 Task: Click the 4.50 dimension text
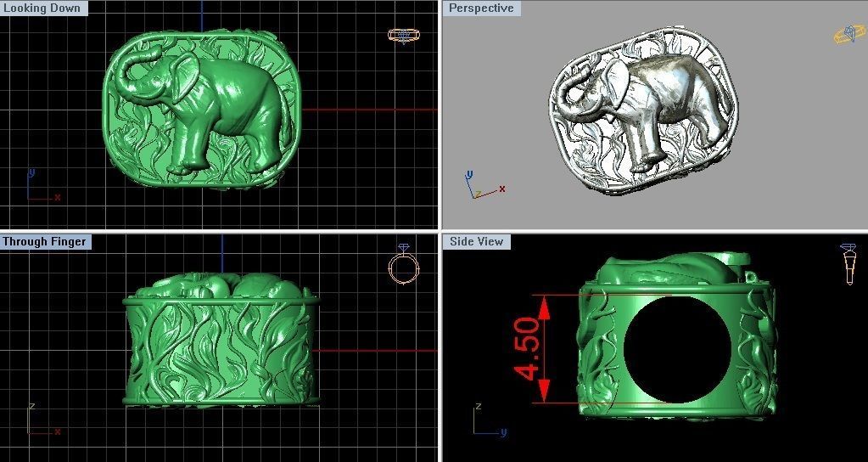pos(526,349)
